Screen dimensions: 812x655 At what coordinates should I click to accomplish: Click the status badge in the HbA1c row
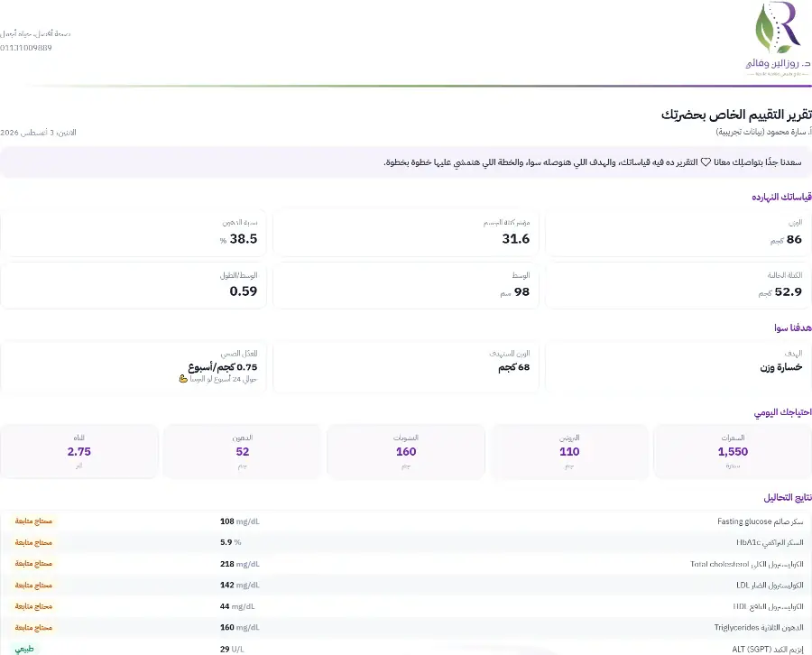[33, 542]
